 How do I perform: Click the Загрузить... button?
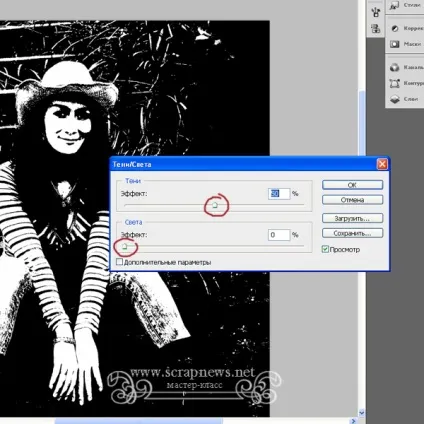352,218
